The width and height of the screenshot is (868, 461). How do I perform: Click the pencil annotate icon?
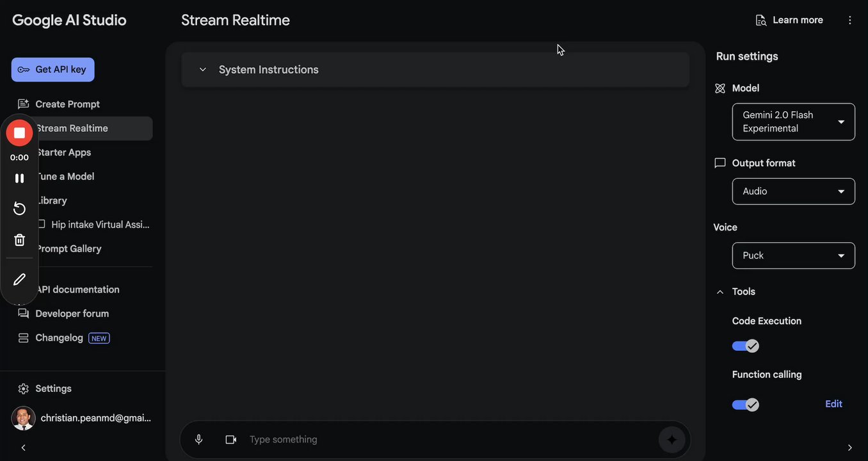(19, 279)
